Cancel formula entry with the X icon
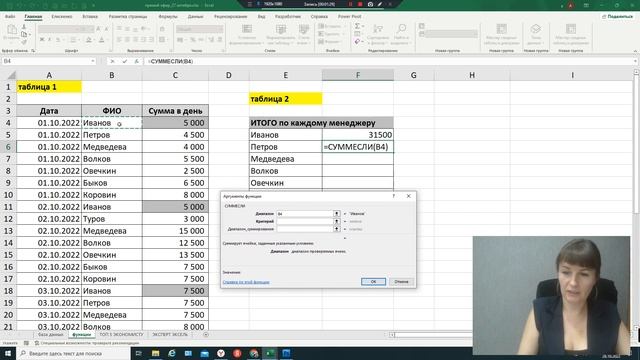This screenshot has height=360, width=640. click(112, 61)
